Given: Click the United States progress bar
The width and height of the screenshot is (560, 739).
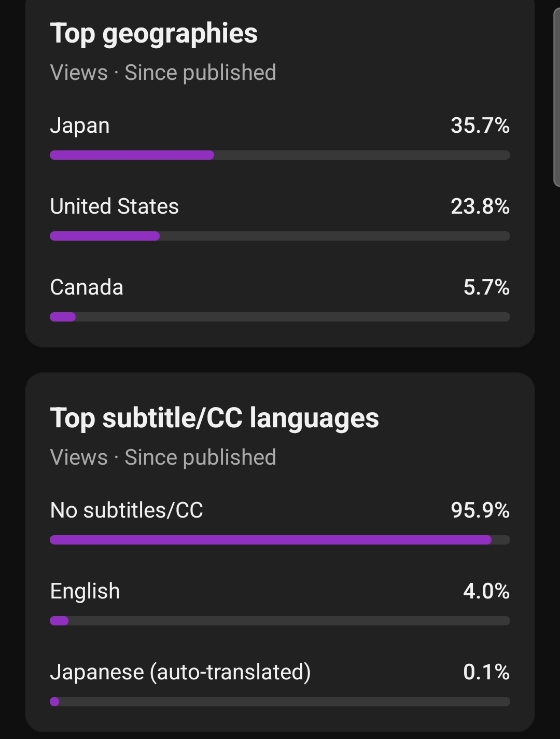Looking at the screenshot, I should click(x=279, y=236).
